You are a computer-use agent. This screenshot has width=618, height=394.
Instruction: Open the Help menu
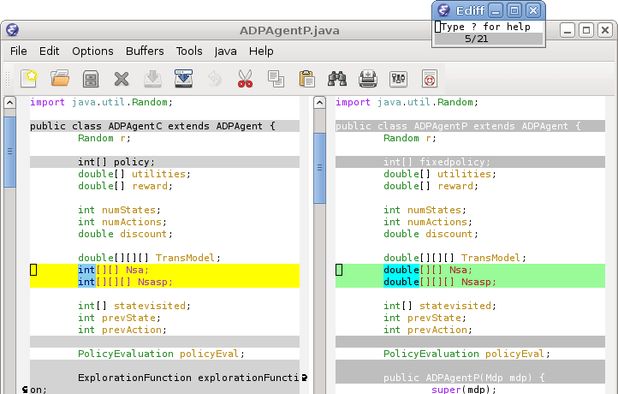click(261, 51)
